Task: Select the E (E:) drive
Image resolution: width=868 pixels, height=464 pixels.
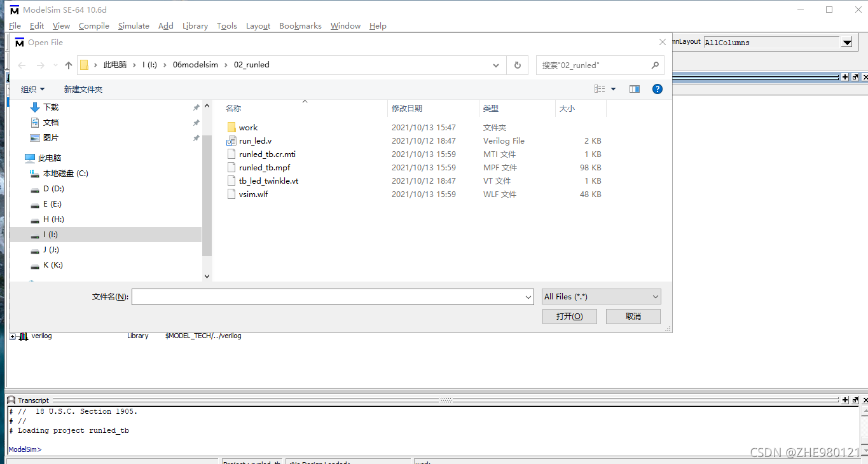Action: pos(52,204)
